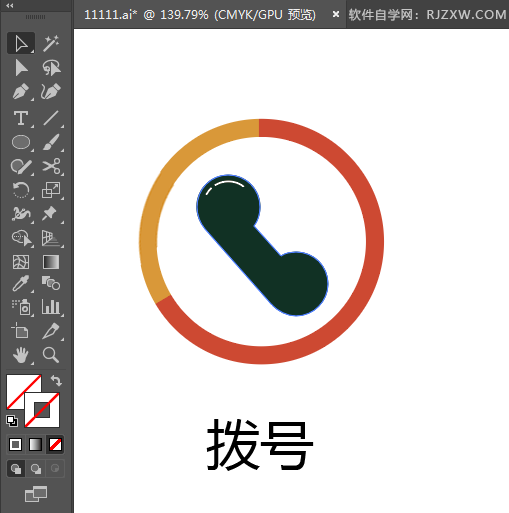Screen dimensions: 509x513
Task: Select the Puppet Warp pin tool
Action: click(x=50, y=214)
